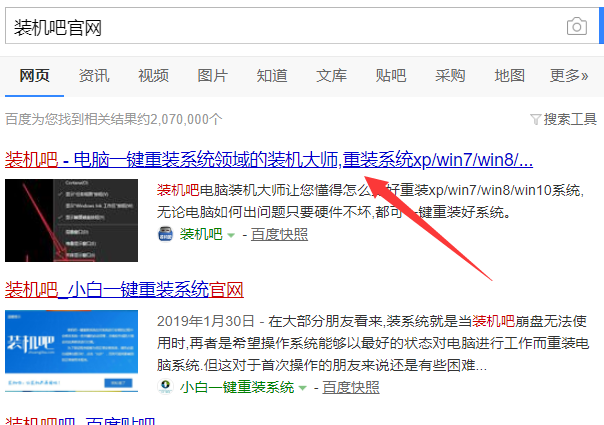View 百度快照 for the first result
This screenshot has height=425, width=604.
click(279, 235)
